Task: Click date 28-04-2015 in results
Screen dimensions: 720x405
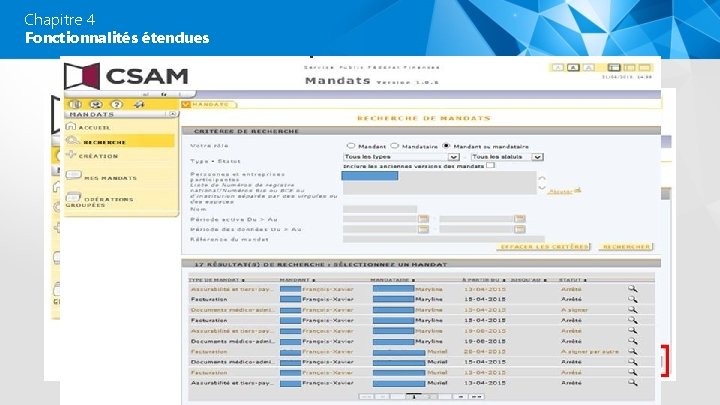Action: click(484, 352)
